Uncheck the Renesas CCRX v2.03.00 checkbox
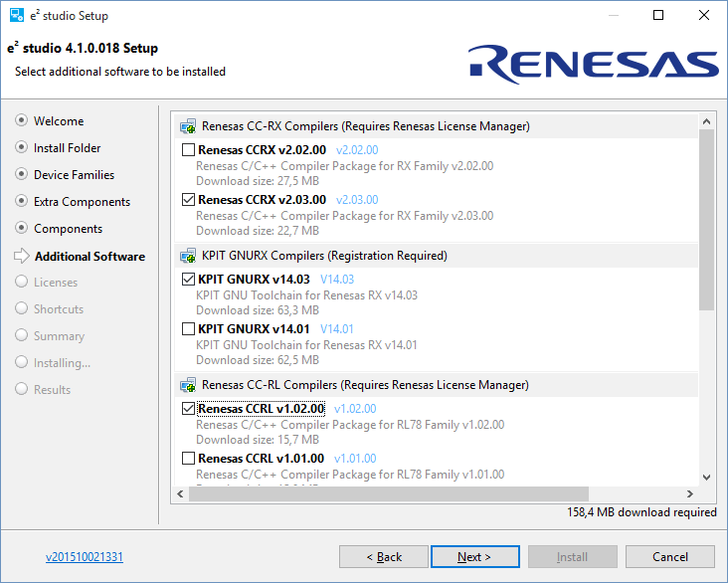Viewport: 728px width, 583px height. pos(188,200)
